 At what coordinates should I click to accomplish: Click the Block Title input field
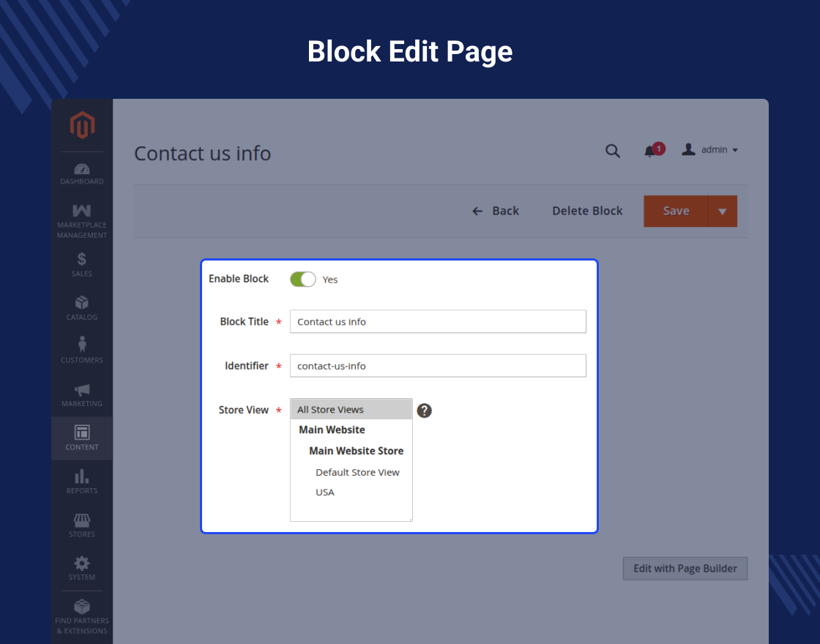click(438, 321)
